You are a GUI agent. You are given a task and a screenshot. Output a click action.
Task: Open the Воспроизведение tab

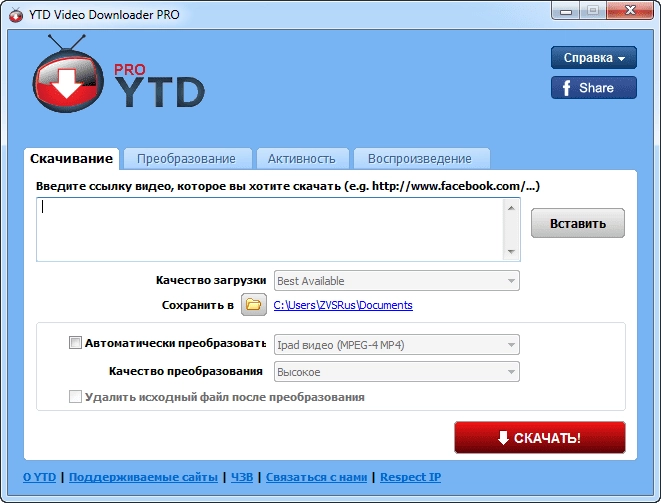pyautogui.click(x=420, y=159)
